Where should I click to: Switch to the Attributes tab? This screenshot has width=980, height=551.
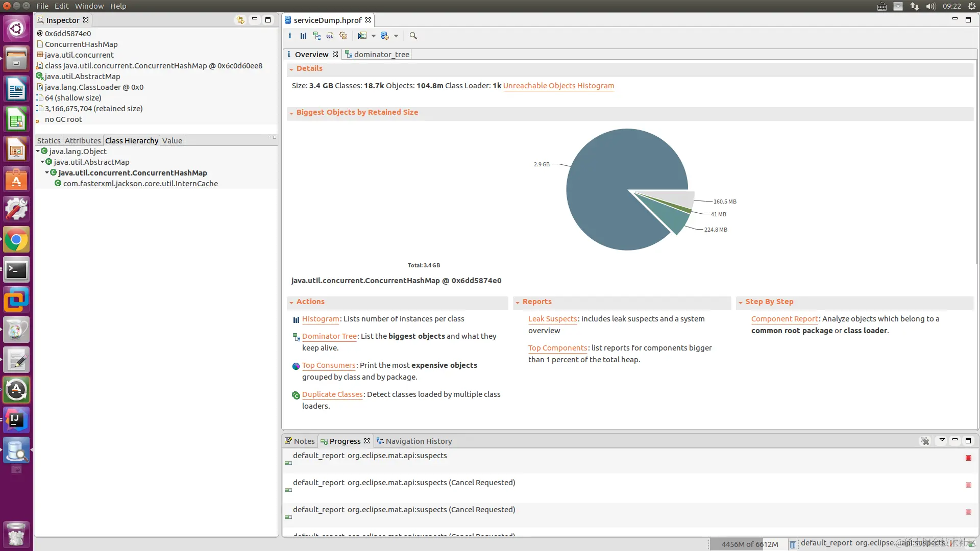83,140
